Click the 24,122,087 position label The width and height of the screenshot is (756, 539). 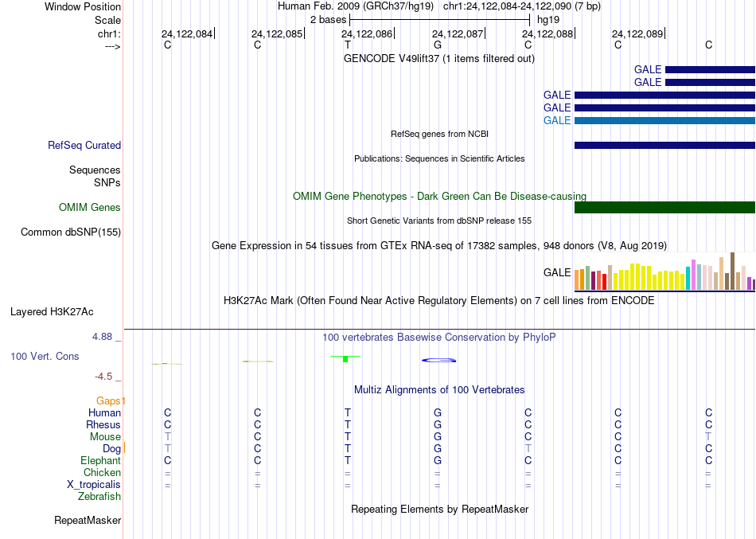click(458, 33)
